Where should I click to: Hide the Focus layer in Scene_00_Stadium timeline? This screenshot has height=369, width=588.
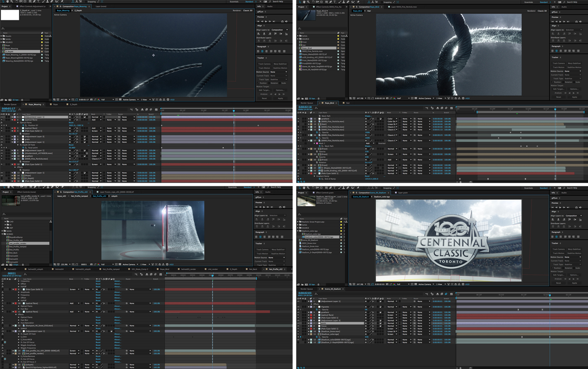pos(299,326)
